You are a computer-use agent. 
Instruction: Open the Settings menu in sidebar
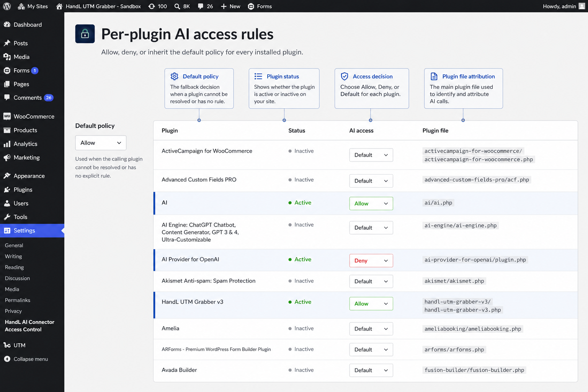[32, 230]
